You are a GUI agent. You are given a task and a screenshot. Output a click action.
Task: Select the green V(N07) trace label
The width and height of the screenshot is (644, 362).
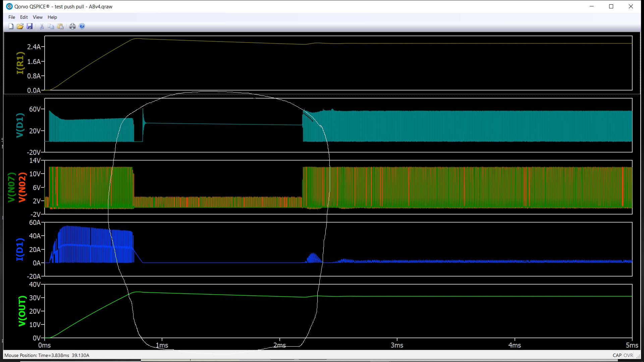11,187
